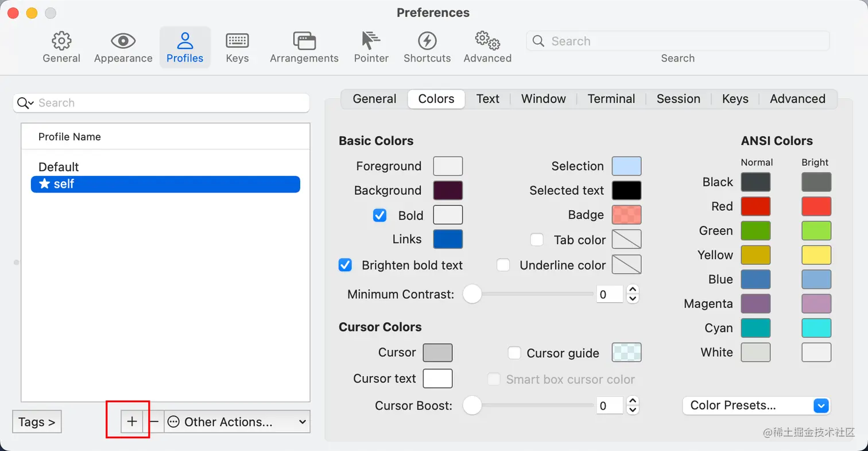Increase Minimum Contrast with stepper arrows
868x451 pixels.
(633, 290)
